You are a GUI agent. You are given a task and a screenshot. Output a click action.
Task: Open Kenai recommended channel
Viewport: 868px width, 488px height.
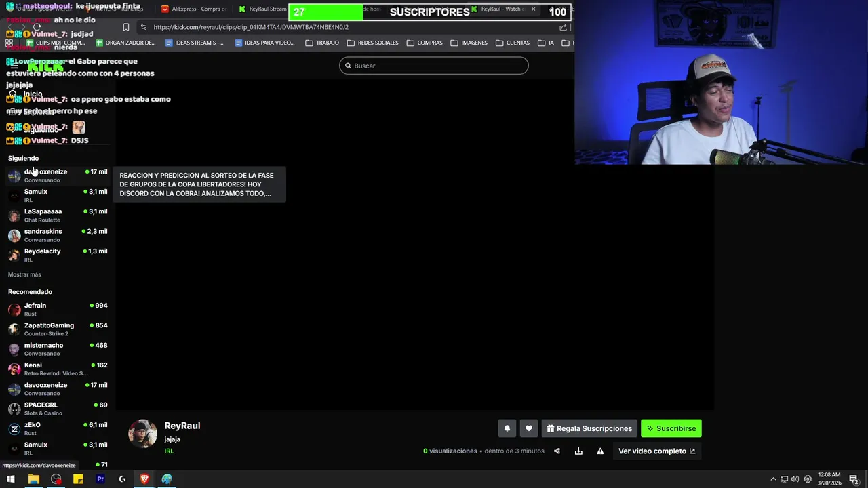[58, 369]
